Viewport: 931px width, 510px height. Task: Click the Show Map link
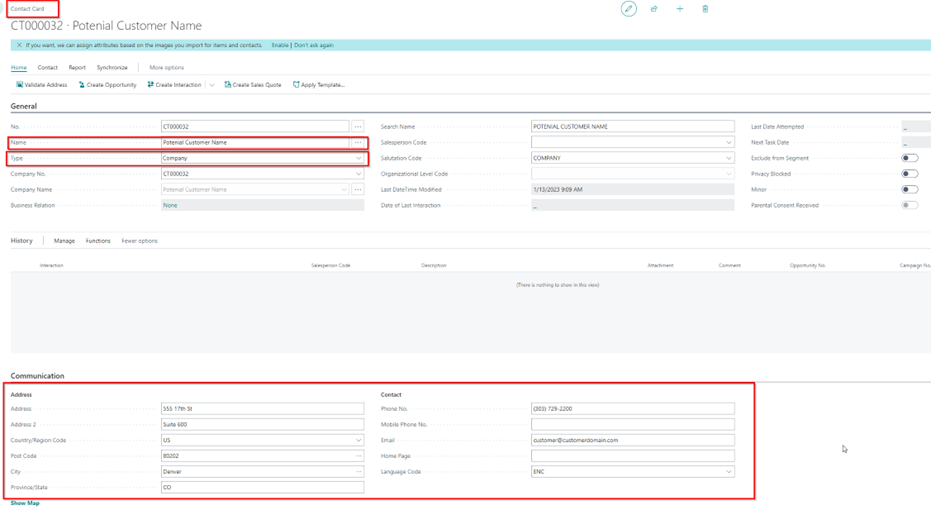pos(25,503)
